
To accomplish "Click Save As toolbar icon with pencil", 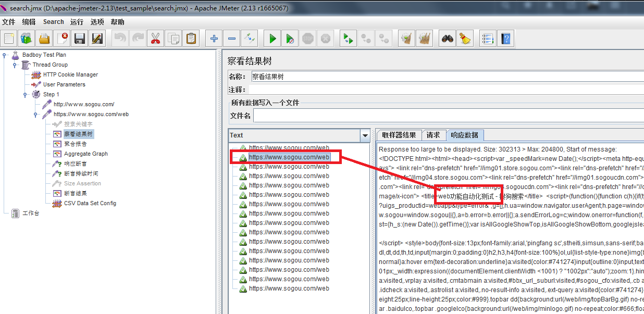I will tap(97, 39).
